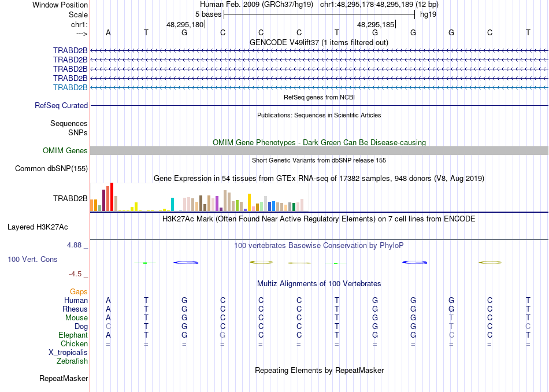Click cyan bar in GTEx expression chart
This screenshot has width=549, height=392.
tap(172, 205)
